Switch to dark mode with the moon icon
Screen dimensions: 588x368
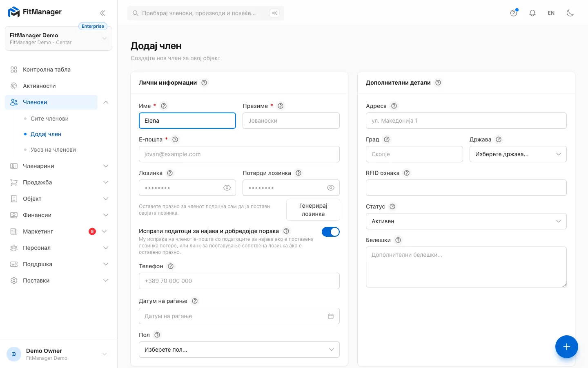point(570,13)
